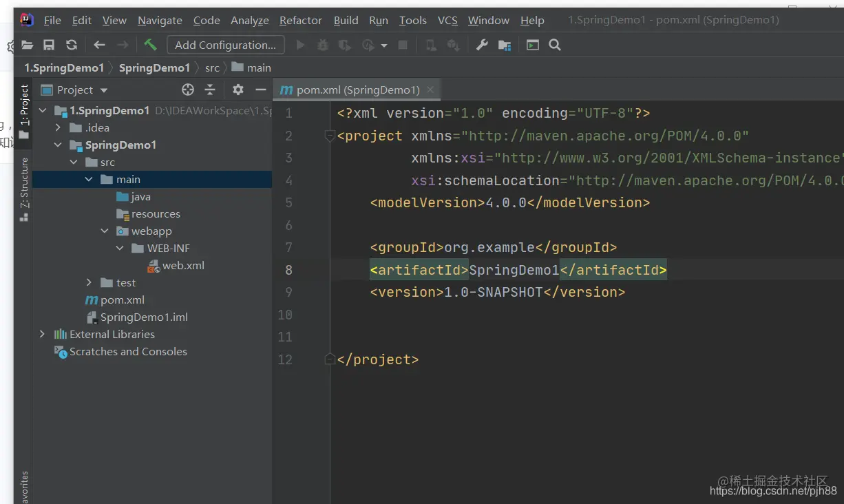
Task: Collapse the SpringDemo1 module node
Action: click(59, 145)
